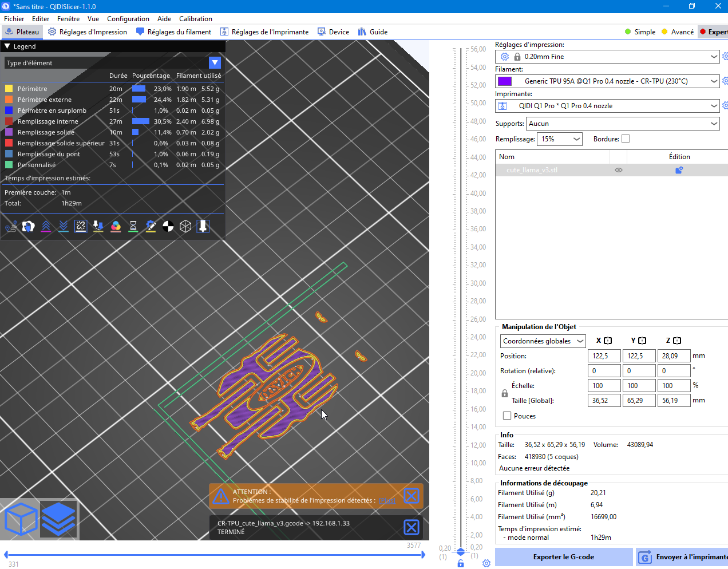The width and height of the screenshot is (728, 569).
Task: Click the edit icon for cute_llama_v3.stl
Action: click(679, 170)
